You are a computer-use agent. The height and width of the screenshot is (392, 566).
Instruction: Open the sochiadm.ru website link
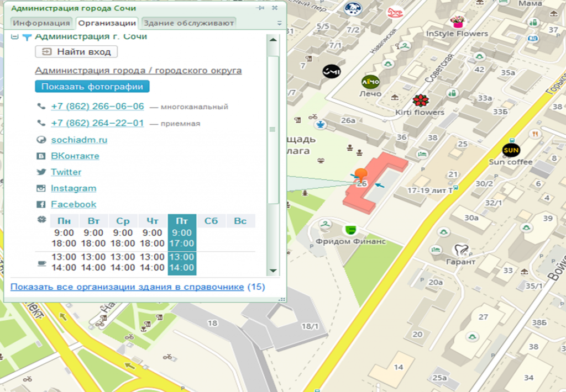coord(79,140)
